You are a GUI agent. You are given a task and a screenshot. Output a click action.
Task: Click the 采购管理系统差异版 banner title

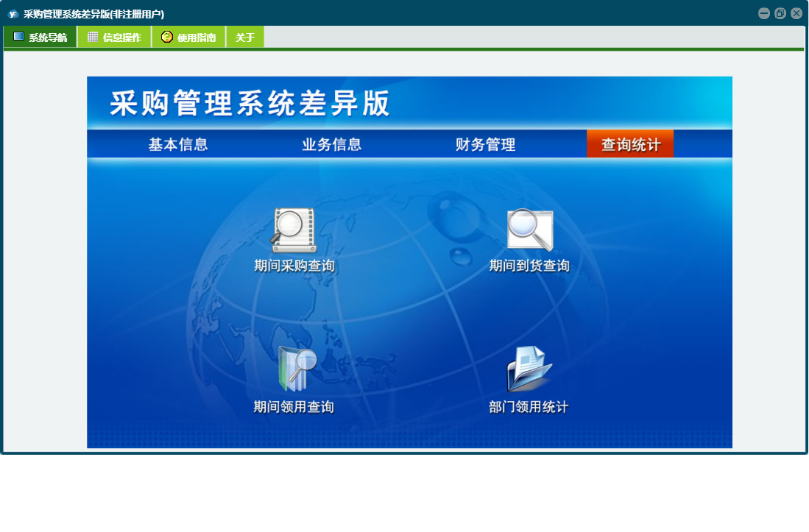(250, 104)
